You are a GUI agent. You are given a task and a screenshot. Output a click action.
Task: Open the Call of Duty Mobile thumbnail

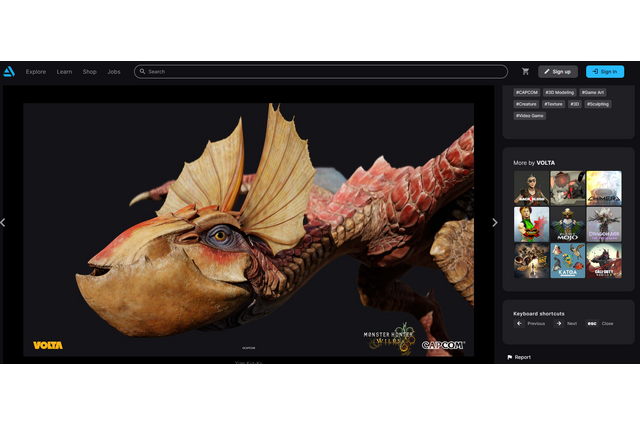[604, 261]
